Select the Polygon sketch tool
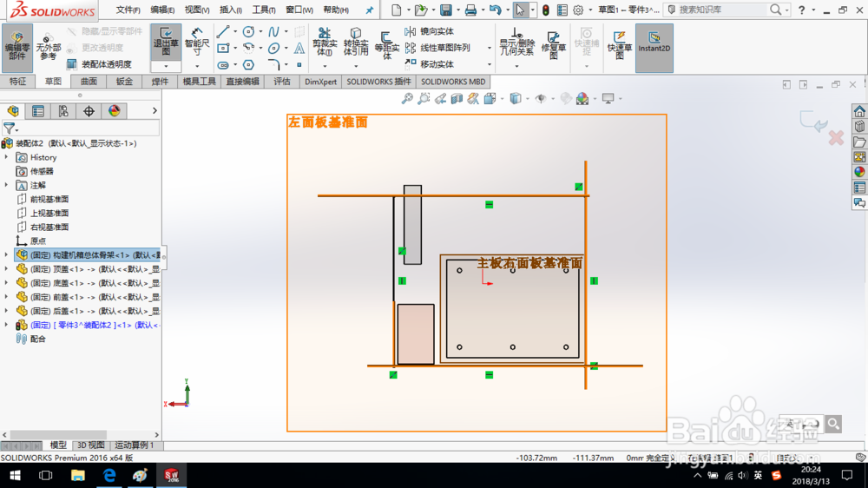Viewport: 868px width, 488px height. coord(248,65)
